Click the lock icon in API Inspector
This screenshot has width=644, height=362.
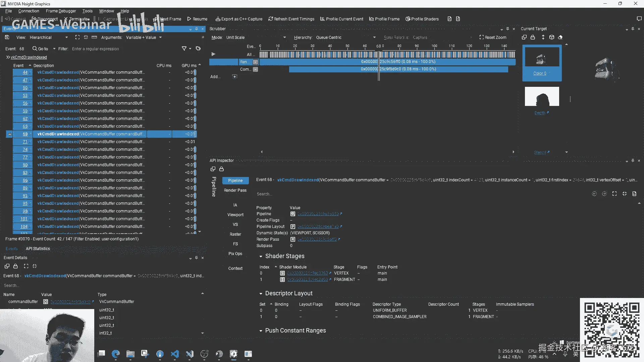[x=221, y=169]
